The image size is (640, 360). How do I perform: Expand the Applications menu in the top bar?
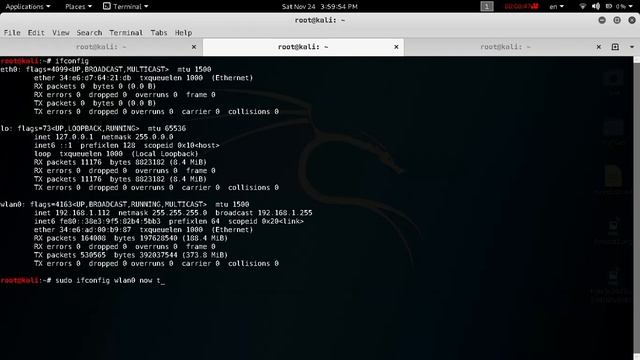tap(28, 6)
